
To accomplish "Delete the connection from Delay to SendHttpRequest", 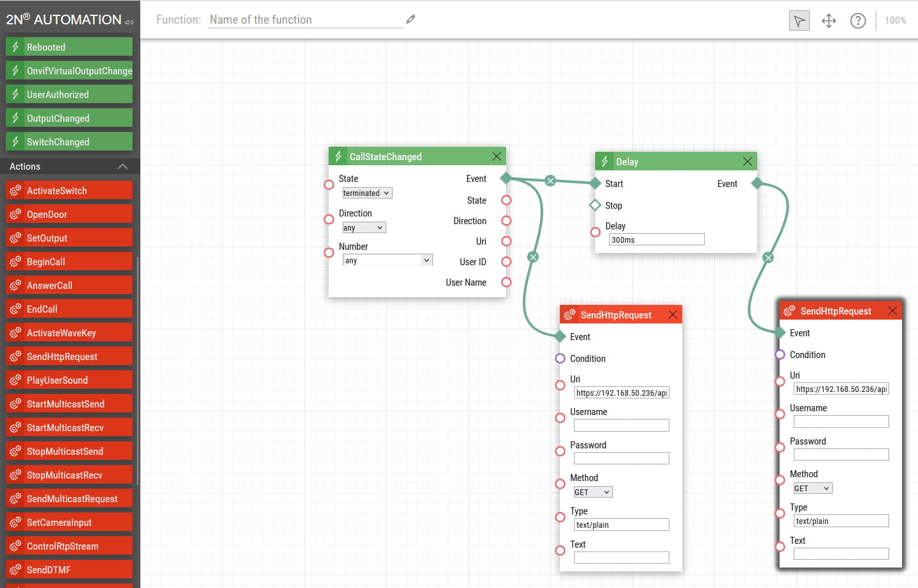I will point(768,257).
